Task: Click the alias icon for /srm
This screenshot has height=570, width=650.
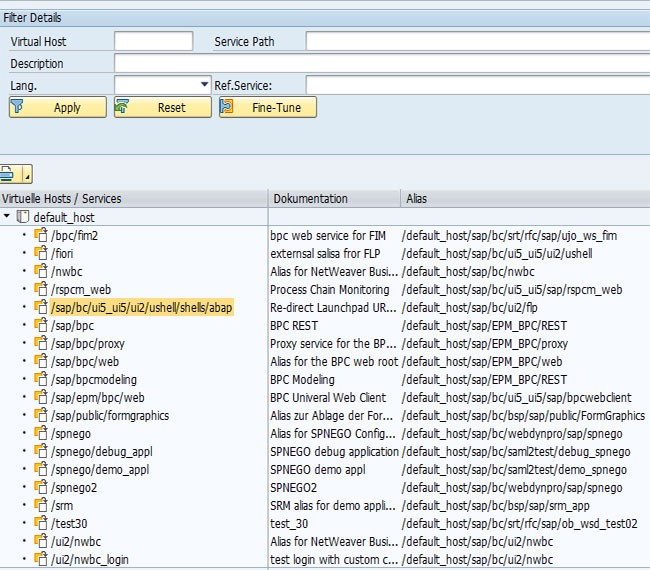Action: [x=41, y=505]
